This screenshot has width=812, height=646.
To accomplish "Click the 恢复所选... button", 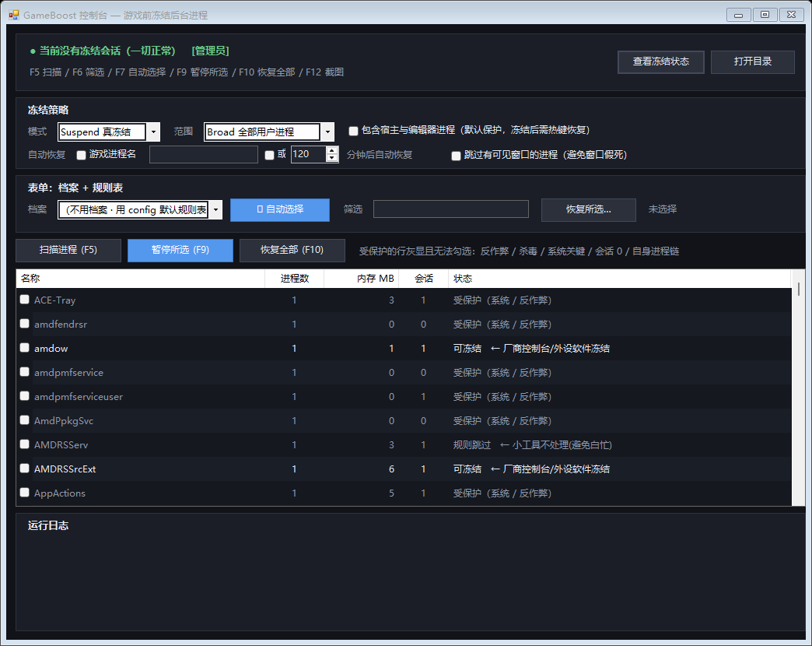I will click(x=588, y=210).
